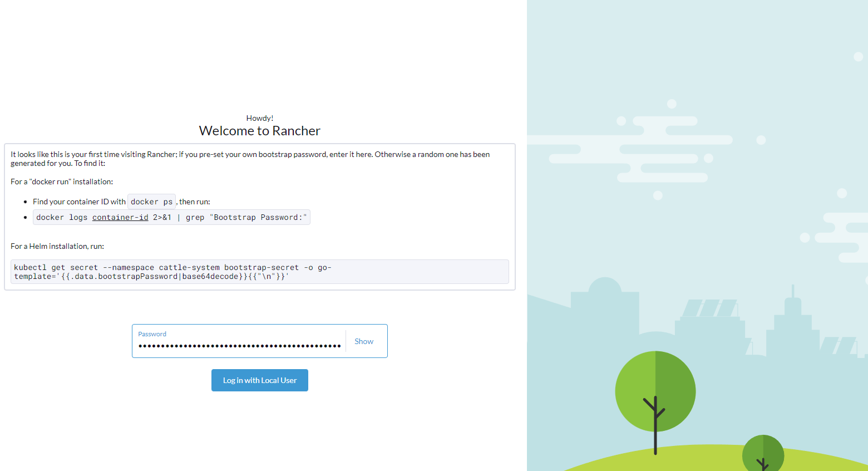Click 'For a "docker run" installation:' text

coord(62,181)
